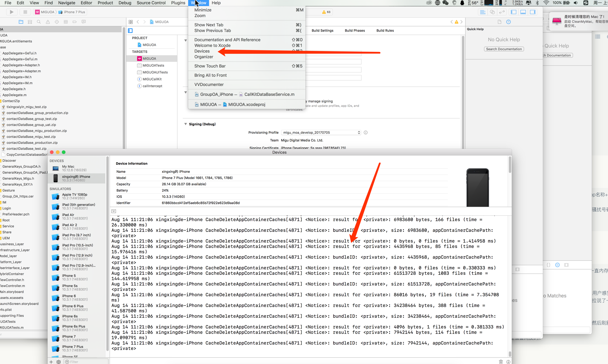Image resolution: width=608 pixels, height=364 pixels.
Task: Click the yellow warning count 63 indicator
Action: [x=326, y=12]
